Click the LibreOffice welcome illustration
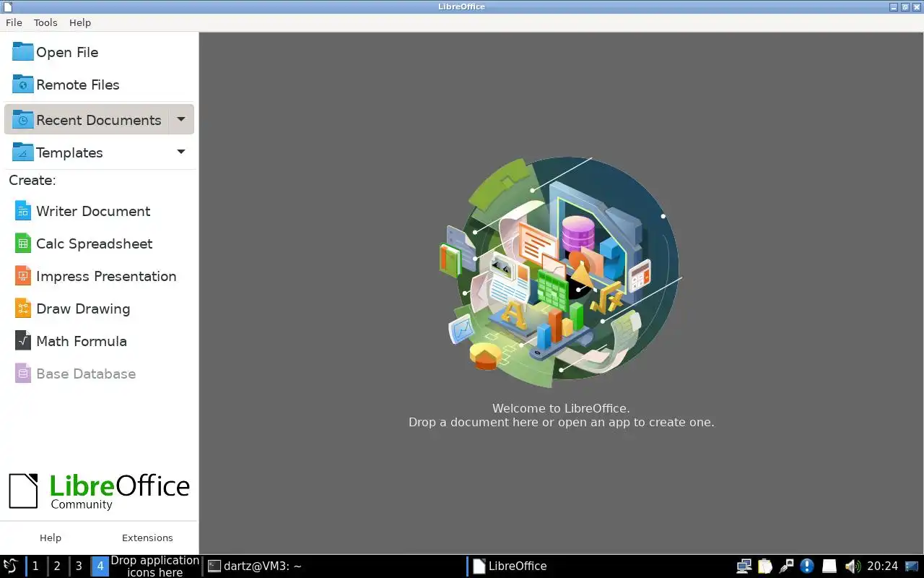Image resolution: width=924 pixels, height=578 pixels. tap(561, 272)
